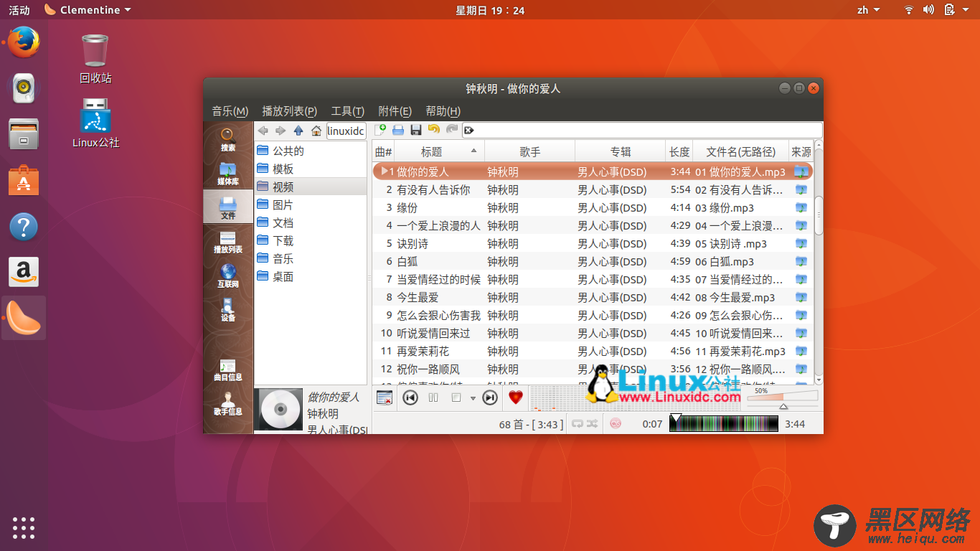Click the 长度 column header
This screenshot has height=551, width=980.
tap(679, 151)
